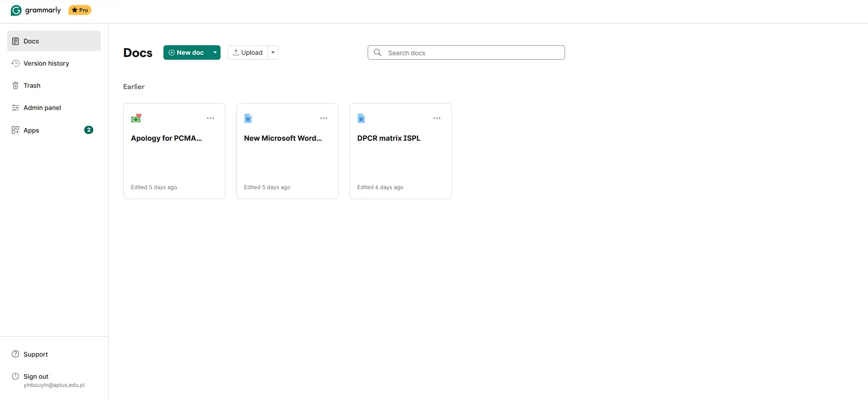Click the Apps grid icon

click(15, 130)
